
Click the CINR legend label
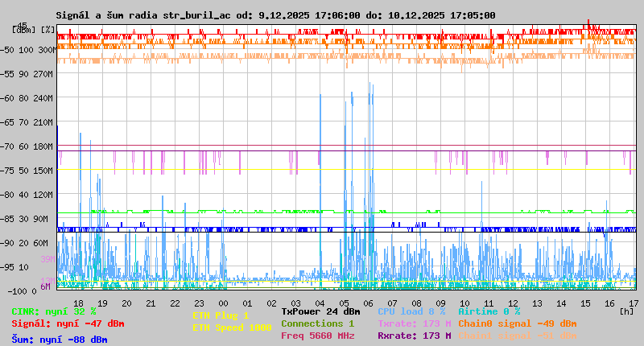[54, 311]
